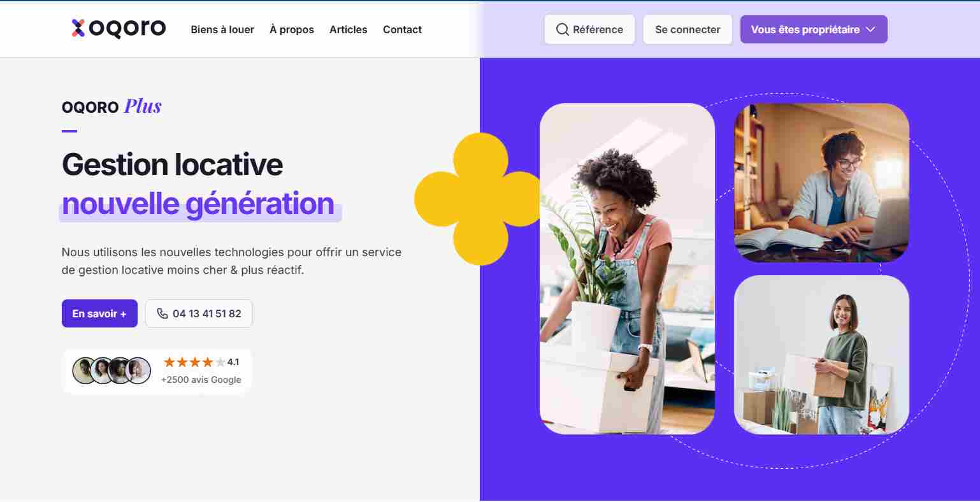
Task: Click the En savoir + button
Action: click(99, 313)
